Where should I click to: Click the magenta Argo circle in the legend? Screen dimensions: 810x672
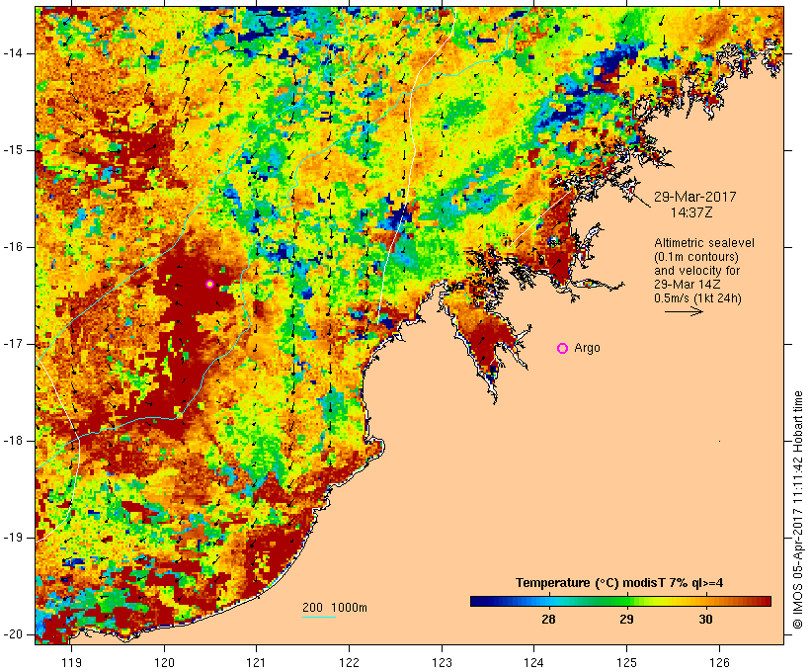[x=563, y=349]
